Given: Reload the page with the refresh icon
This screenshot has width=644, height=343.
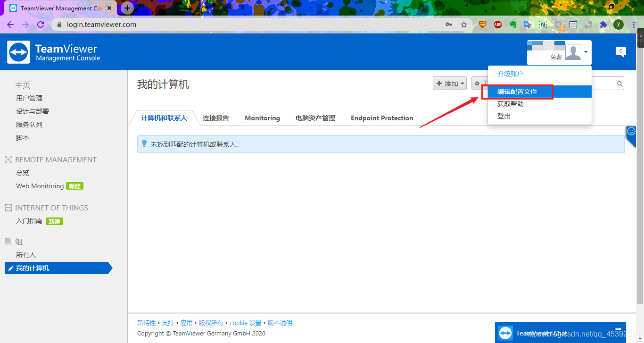Looking at the screenshot, I should pos(41,25).
